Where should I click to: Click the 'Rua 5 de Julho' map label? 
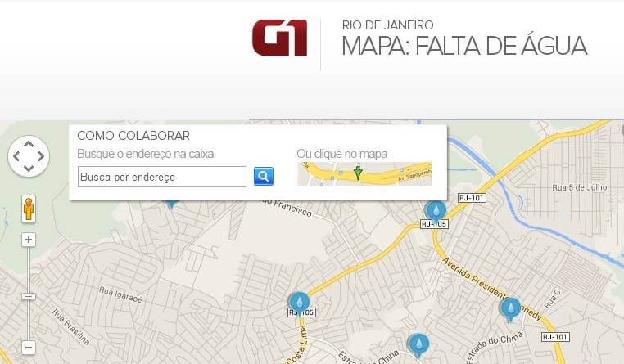coord(580,187)
